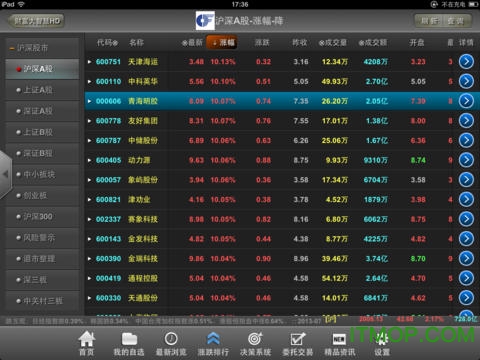
Task: Open details arrow for 000419 row
Action: 466,278
